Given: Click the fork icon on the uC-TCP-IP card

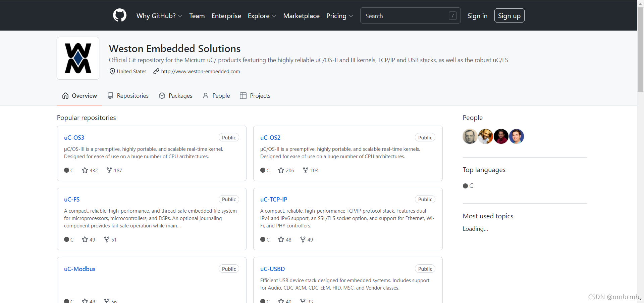Looking at the screenshot, I should click(303, 240).
